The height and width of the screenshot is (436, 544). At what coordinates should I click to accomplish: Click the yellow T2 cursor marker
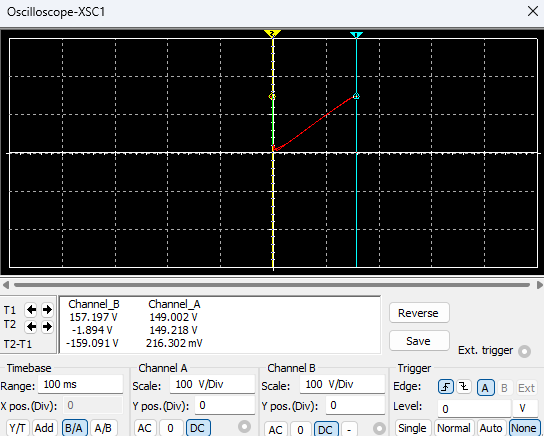[x=272, y=34]
